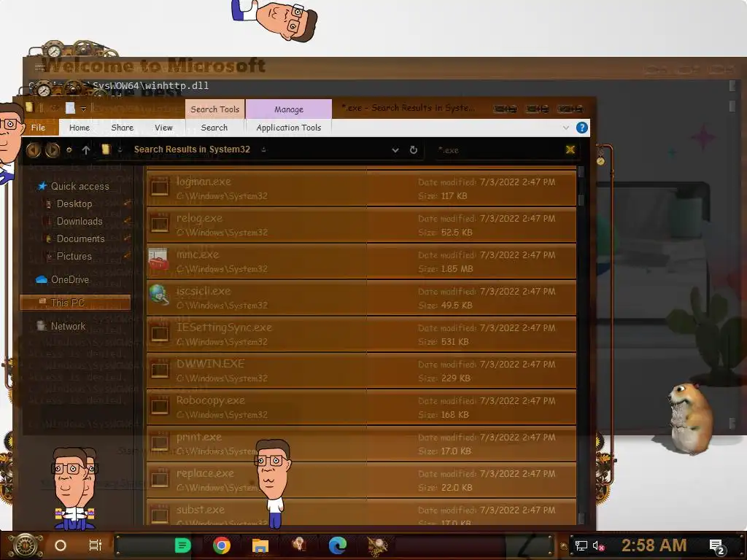Go back with the navigation arrow

[x=34, y=150]
